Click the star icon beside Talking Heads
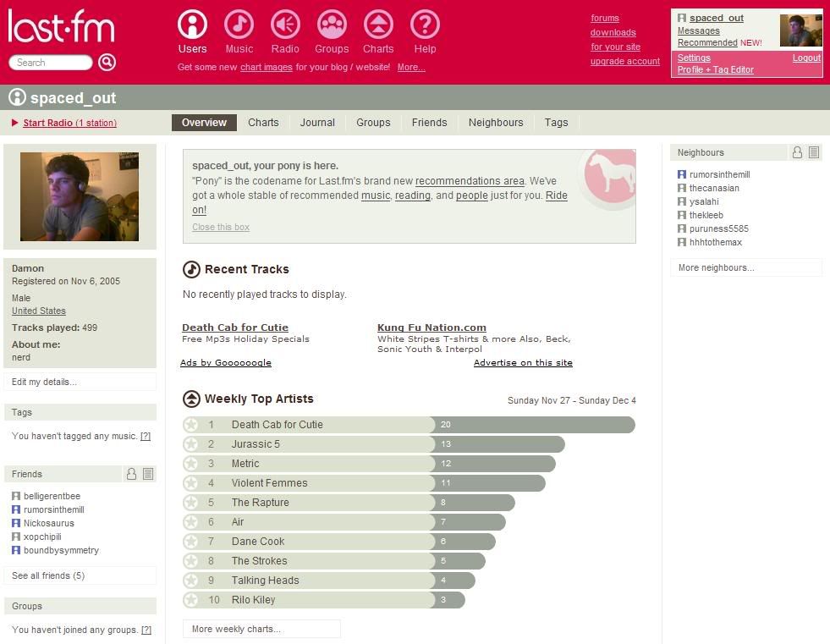 [190, 580]
